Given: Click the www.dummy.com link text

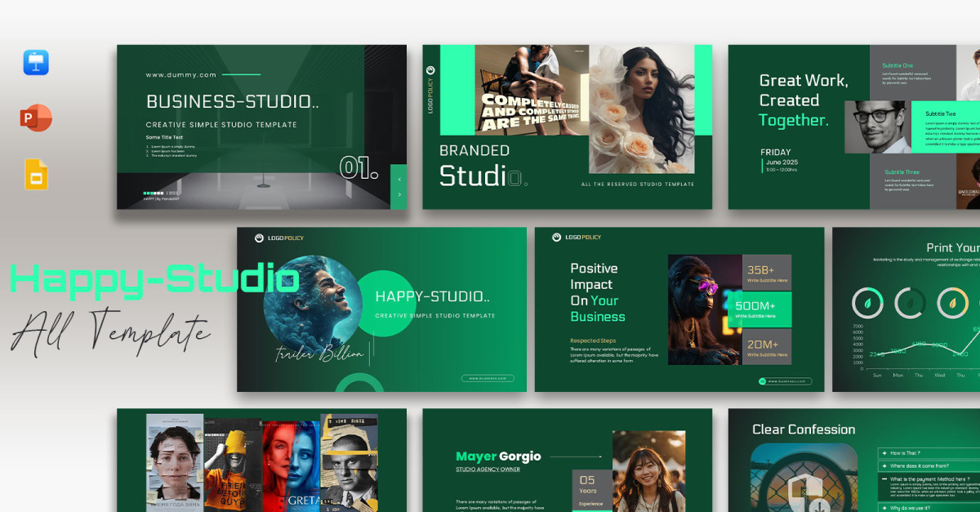Looking at the screenshot, I should (x=180, y=74).
